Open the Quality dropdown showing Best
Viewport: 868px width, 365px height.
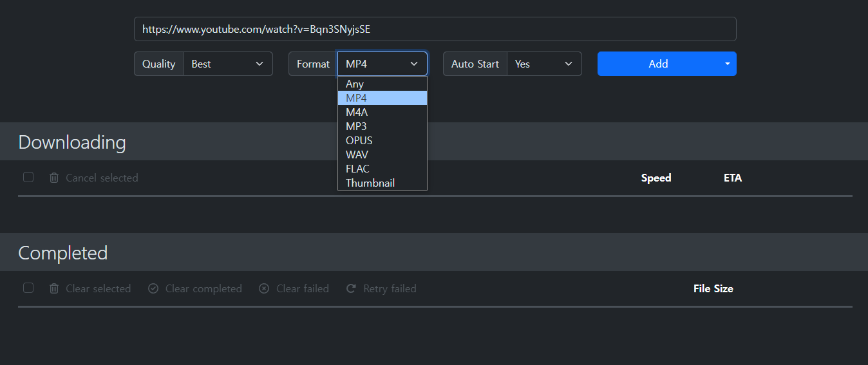pyautogui.click(x=228, y=64)
